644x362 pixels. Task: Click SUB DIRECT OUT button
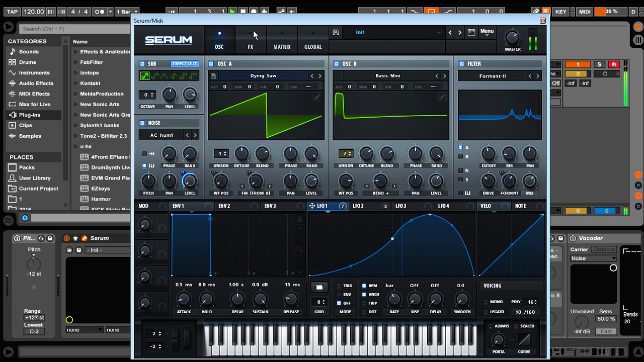coord(185,64)
